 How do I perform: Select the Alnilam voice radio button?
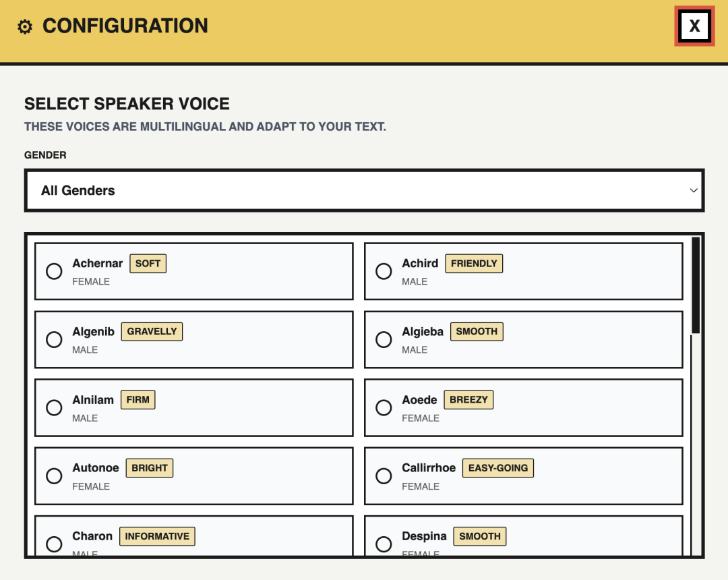54,407
